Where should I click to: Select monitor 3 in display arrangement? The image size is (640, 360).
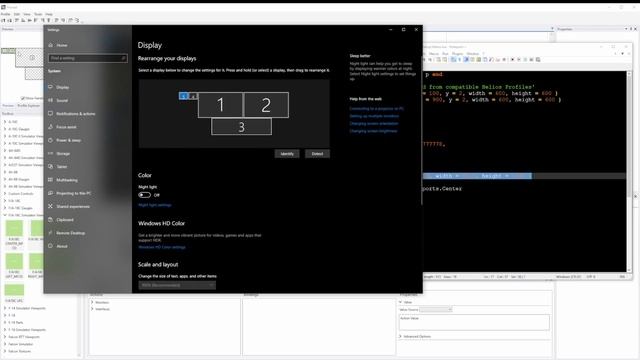pos(241,127)
